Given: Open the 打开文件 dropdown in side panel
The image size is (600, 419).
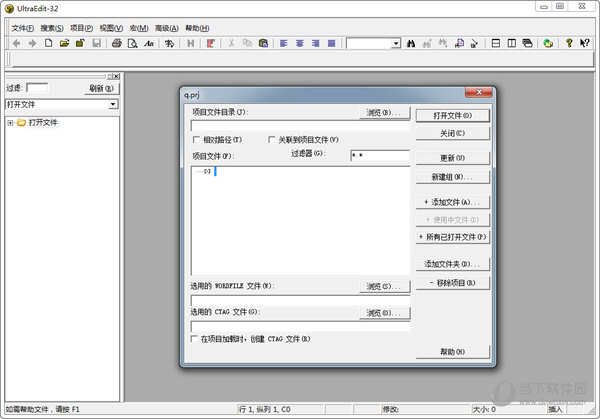Looking at the screenshot, I should tap(113, 104).
